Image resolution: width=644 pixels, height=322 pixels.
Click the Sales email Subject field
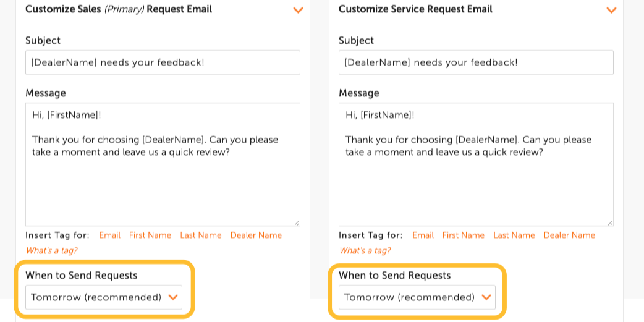coord(163,62)
